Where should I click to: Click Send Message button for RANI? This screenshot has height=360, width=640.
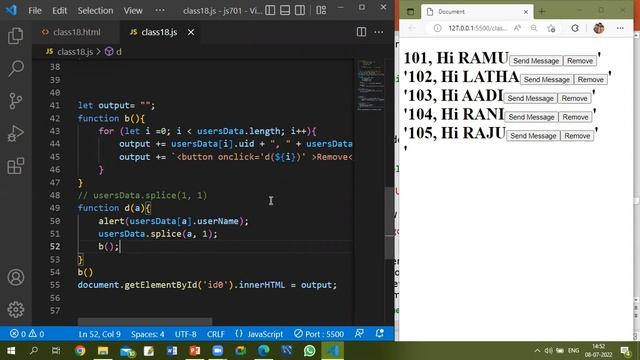pyautogui.click(x=531, y=117)
